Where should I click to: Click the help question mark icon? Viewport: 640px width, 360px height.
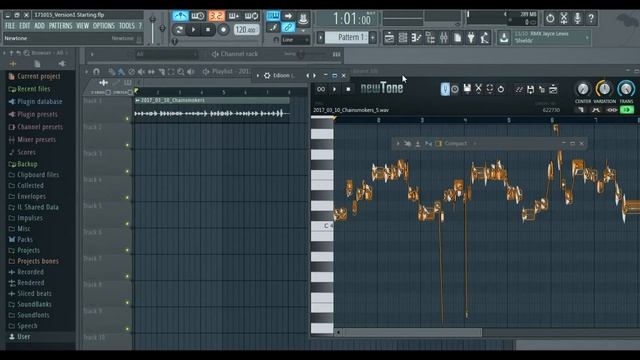(591, 18)
